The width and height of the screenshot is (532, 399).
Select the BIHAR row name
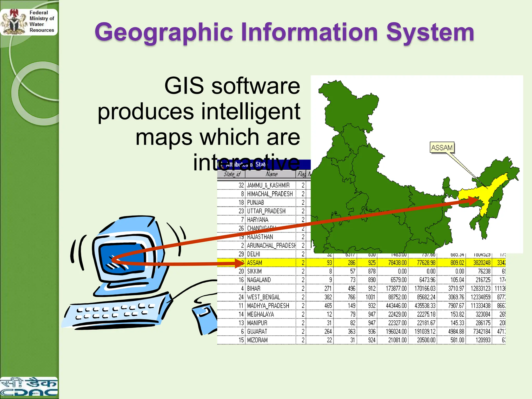(x=254, y=288)
